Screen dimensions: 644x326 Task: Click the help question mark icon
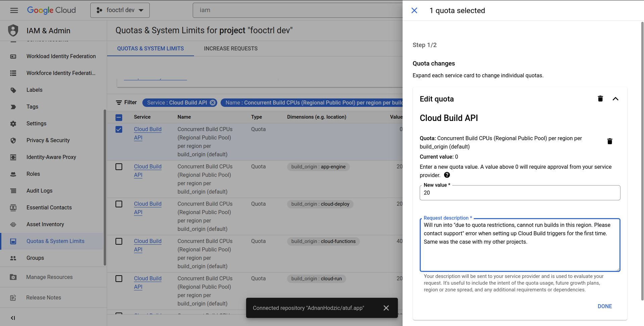point(447,175)
